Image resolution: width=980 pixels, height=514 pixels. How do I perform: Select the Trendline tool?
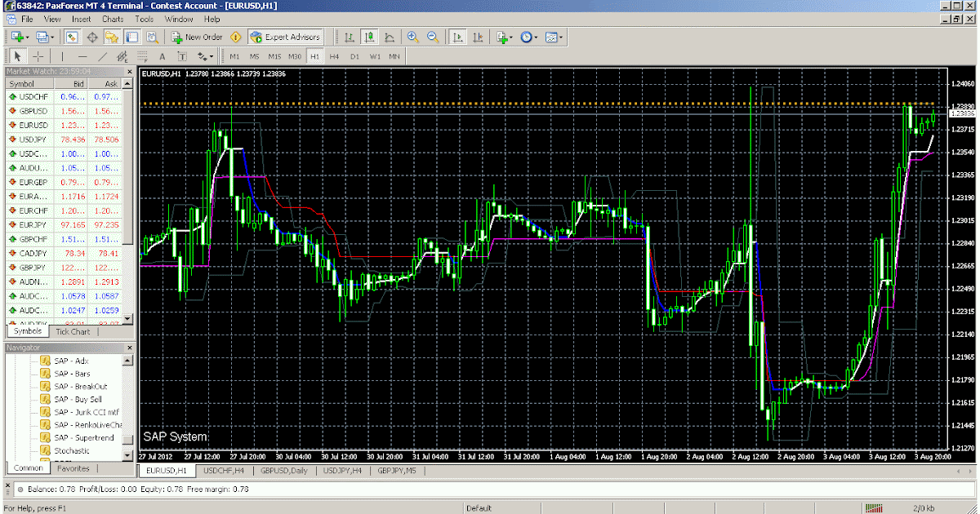point(103,56)
